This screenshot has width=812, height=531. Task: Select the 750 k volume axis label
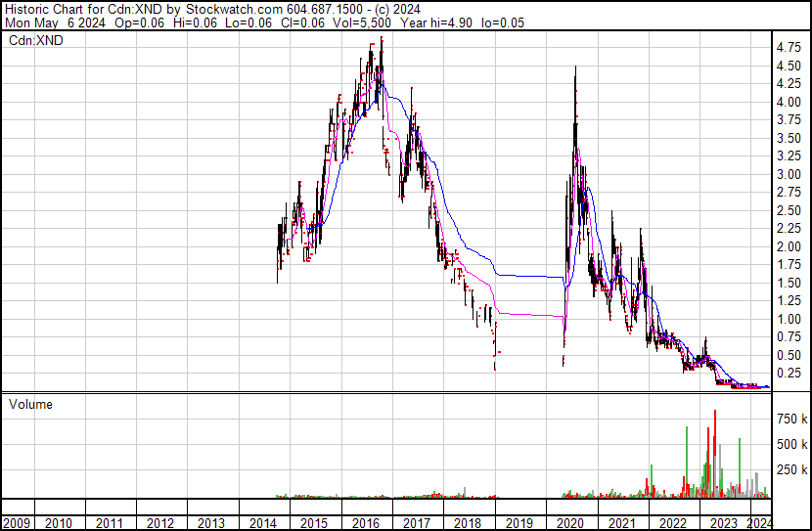pyautogui.click(x=790, y=419)
